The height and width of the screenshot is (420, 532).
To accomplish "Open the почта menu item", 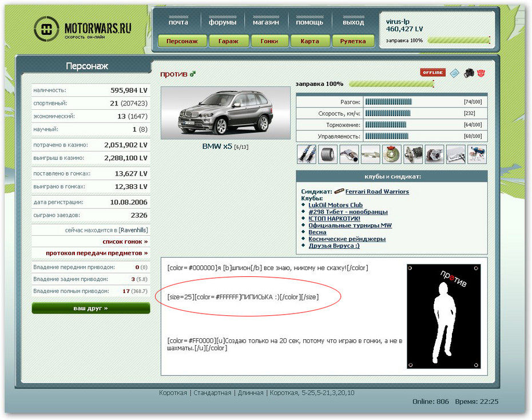I will tap(178, 22).
